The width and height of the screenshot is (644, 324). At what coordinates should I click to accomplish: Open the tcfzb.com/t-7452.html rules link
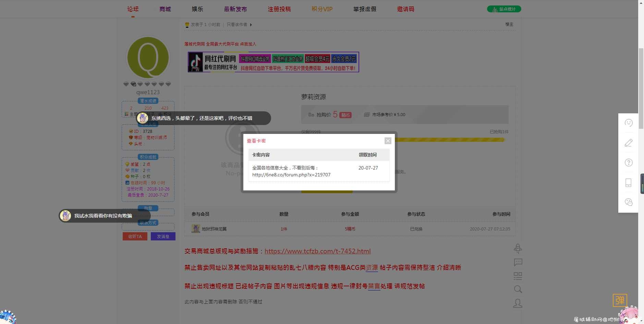(x=317, y=251)
